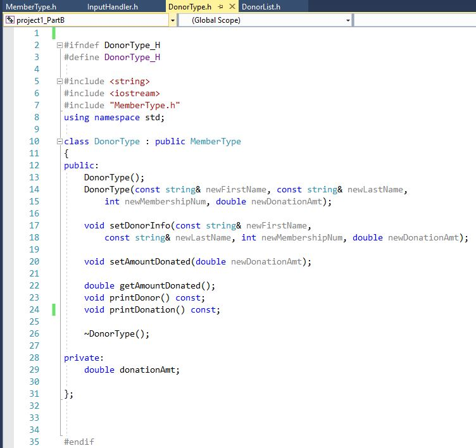Click the project1_PartB project icon

click(10, 20)
